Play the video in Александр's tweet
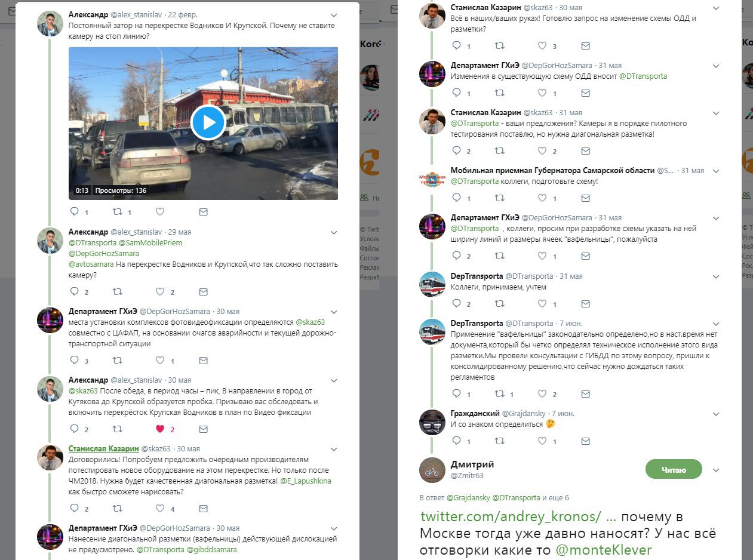The image size is (753, 560). click(208, 122)
